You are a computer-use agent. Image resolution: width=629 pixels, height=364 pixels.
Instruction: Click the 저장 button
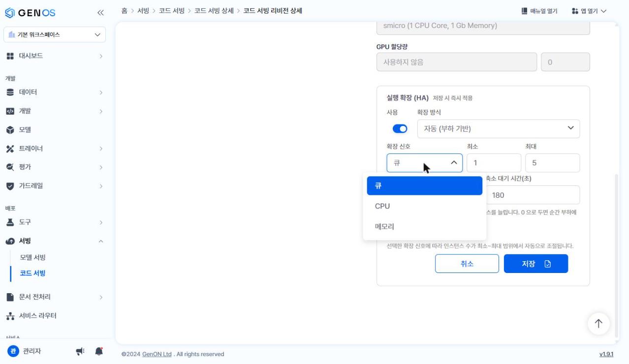point(536,264)
